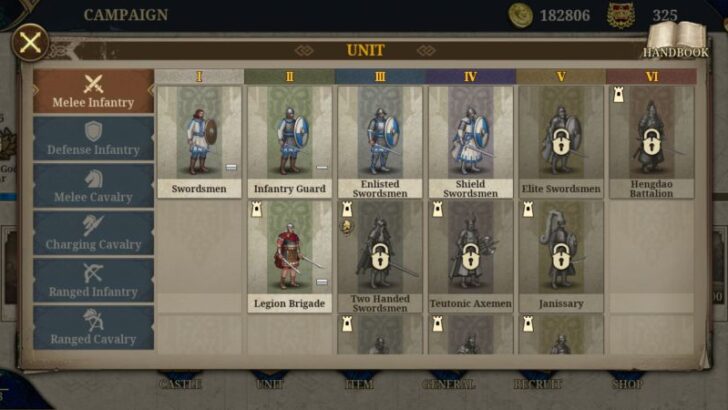Select the Melee Infantry category tab
728x410 pixels.
pyautogui.click(x=93, y=91)
